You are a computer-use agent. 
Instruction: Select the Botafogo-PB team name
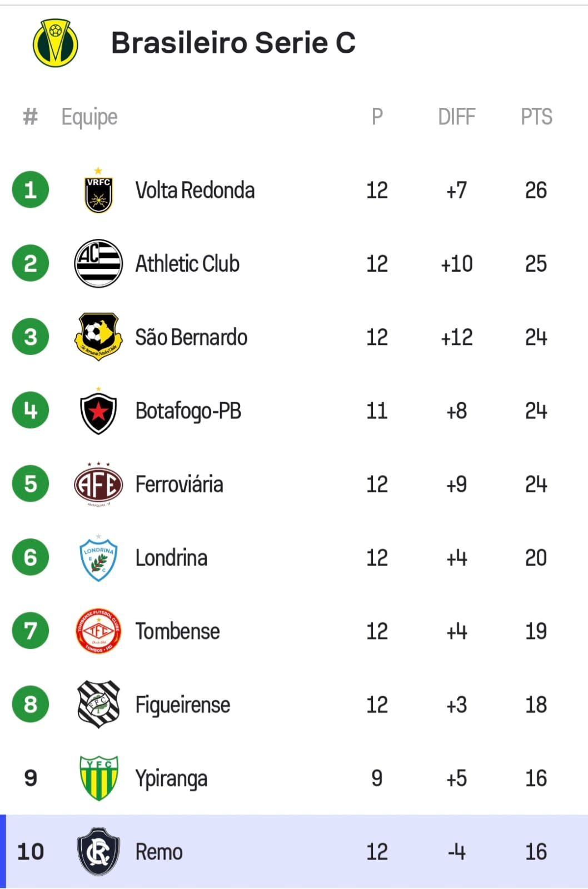pos(188,411)
